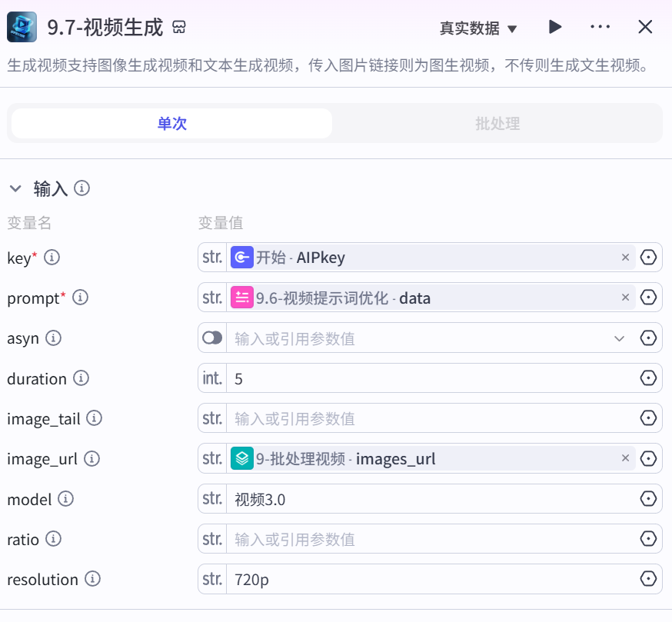This screenshot has height=622, width=672.
Task: Switch to the 批处理 tab
Action: pos(497,124)
